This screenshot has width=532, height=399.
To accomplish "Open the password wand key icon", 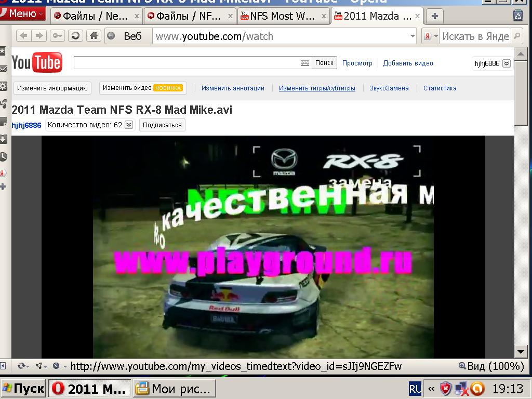I will click(57, 36).
